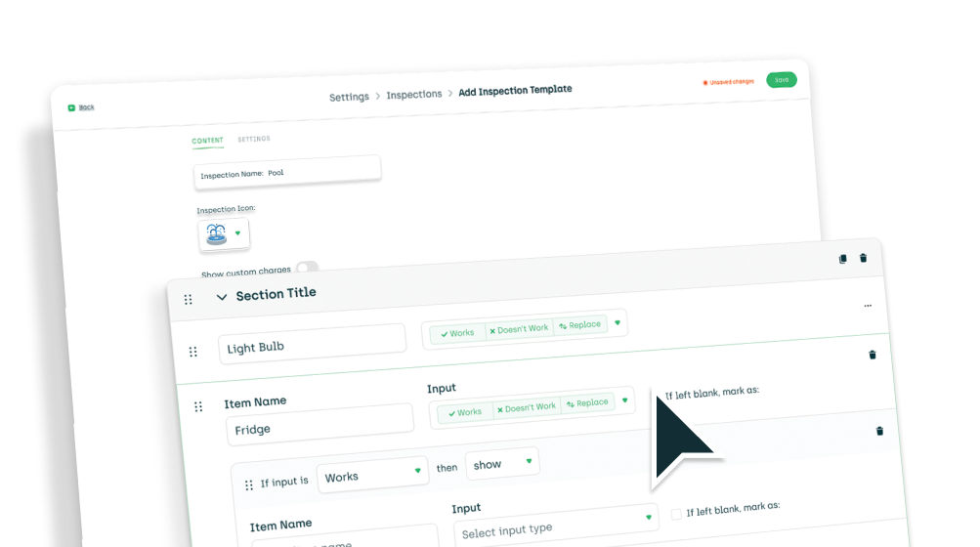Screen dimensions: 980x547
Task: Click the Back link
Action: point(86,107)
